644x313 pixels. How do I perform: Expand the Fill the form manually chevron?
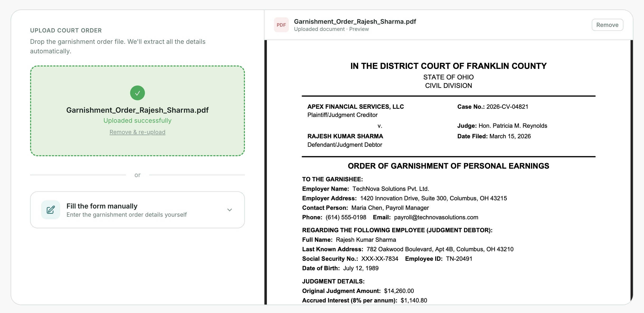pyautogui.click(x=229, y=210)
